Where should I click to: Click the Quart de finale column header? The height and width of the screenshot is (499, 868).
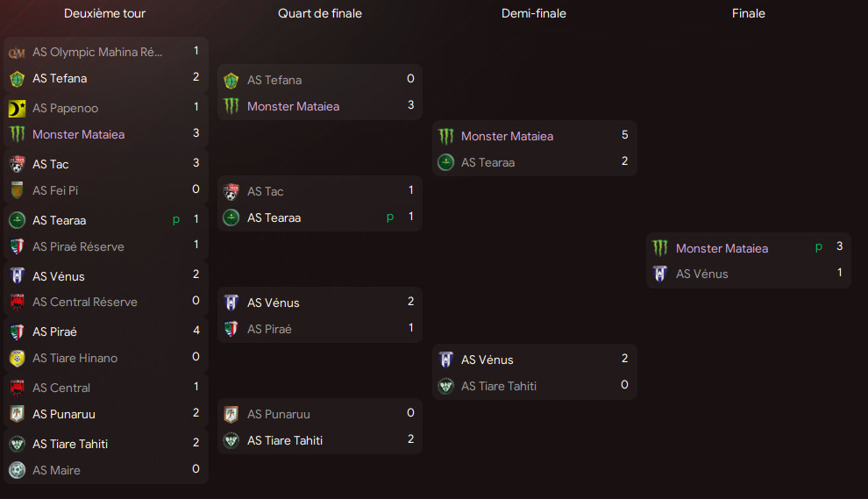coord(320,13)
